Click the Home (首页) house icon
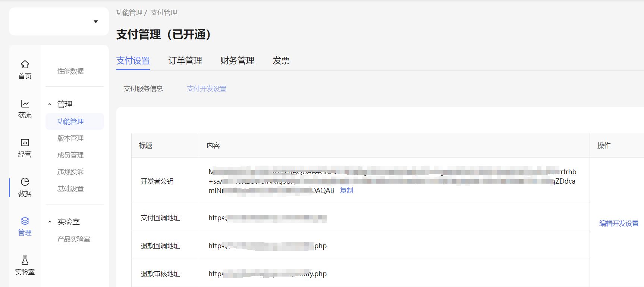644x287 pixels. coord(25,65)
